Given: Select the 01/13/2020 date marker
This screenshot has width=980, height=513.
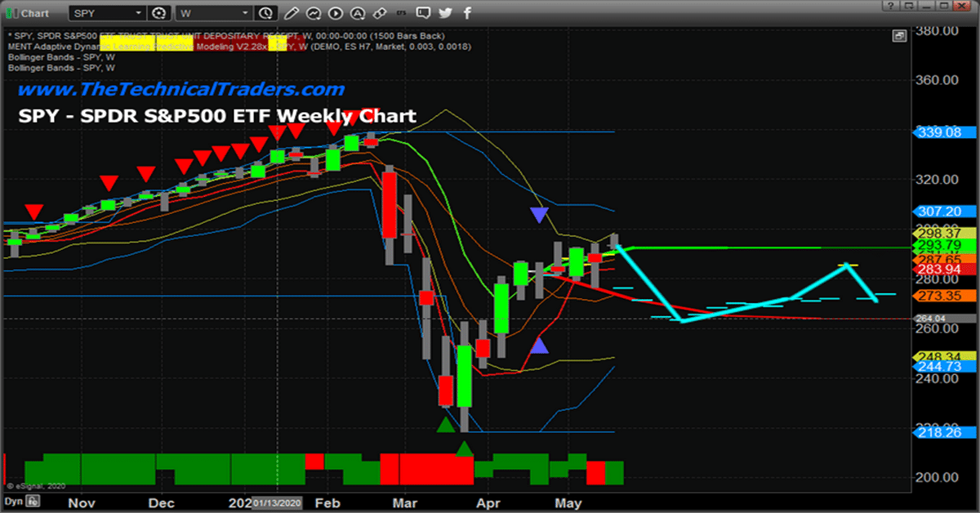Looking at the screenshot, I should 278,502.
